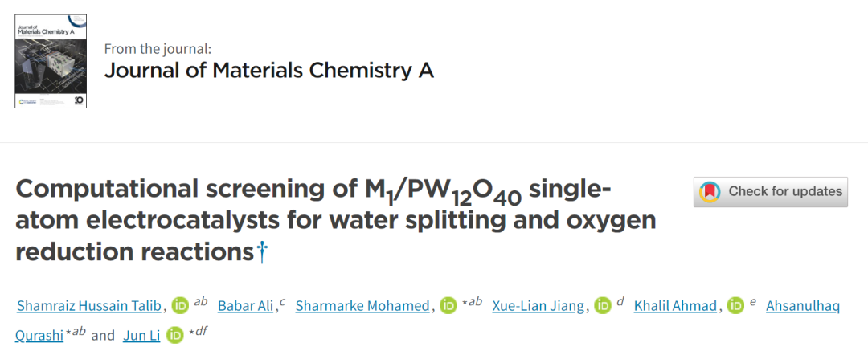The width and height of the screenshot is (868, 351).
Task: Open Xue-Lian Jiang's ORCID icon
Action: (x=603, y=305)
